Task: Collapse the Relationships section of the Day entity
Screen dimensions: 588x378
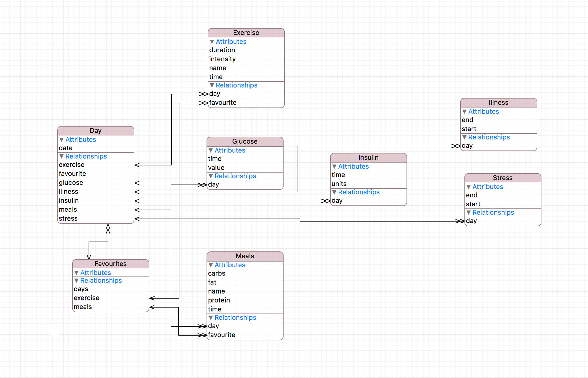Action: pos(62,156)
